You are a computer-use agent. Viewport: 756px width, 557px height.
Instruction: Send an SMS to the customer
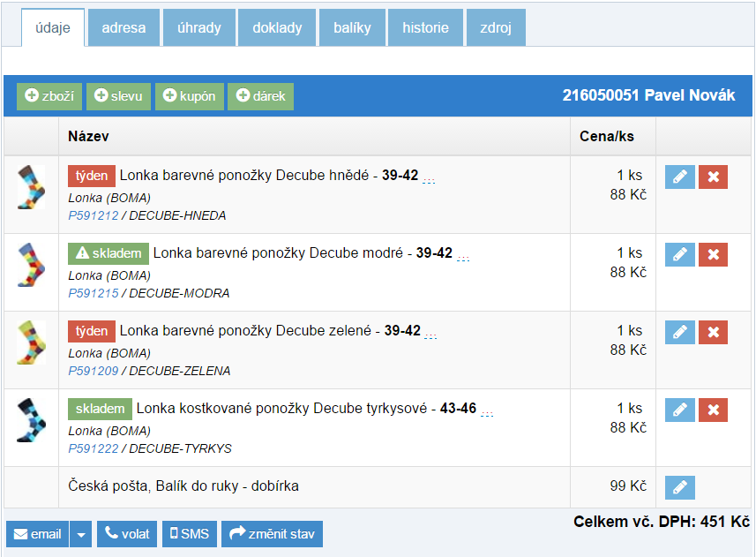point(189,534)
